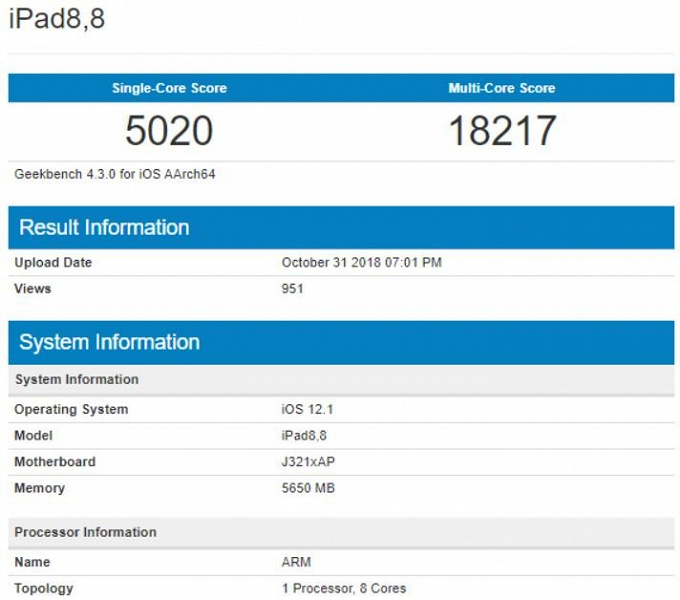Select the Topology label
The height and width of the screenshot is (600, 680).
point(44,588)
